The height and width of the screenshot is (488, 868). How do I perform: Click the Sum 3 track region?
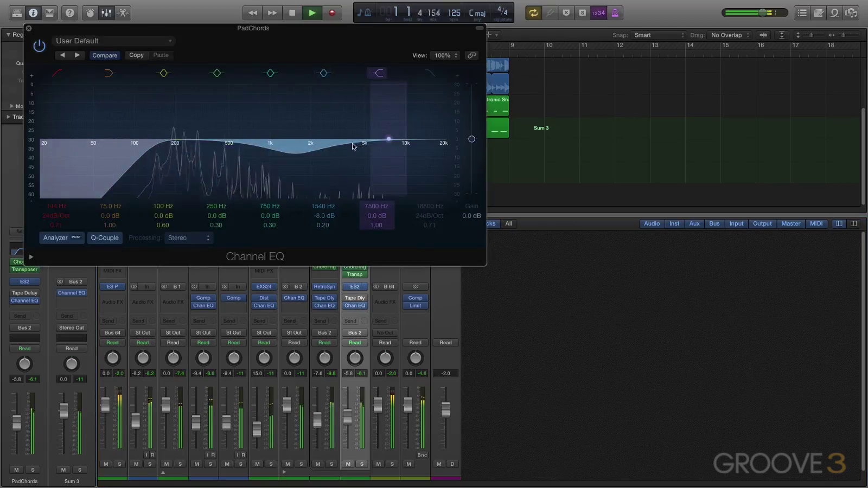pos(541,128)
